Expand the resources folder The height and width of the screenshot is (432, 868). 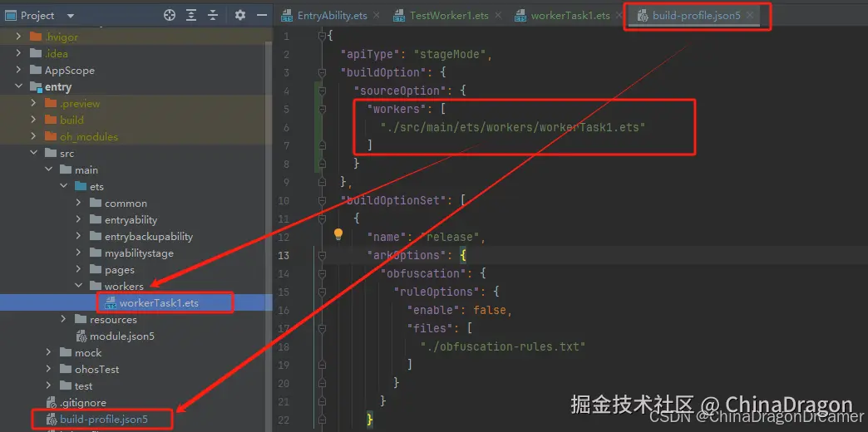point(64,319)
